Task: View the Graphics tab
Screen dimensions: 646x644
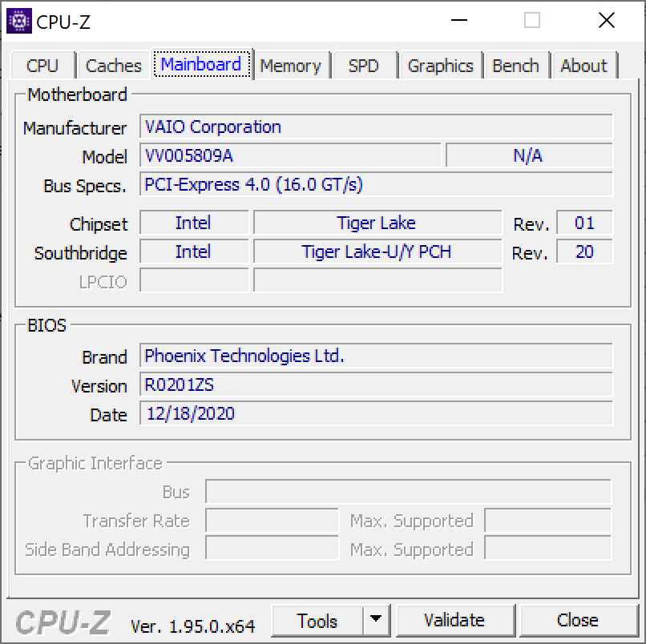Action: click(440, 66)
